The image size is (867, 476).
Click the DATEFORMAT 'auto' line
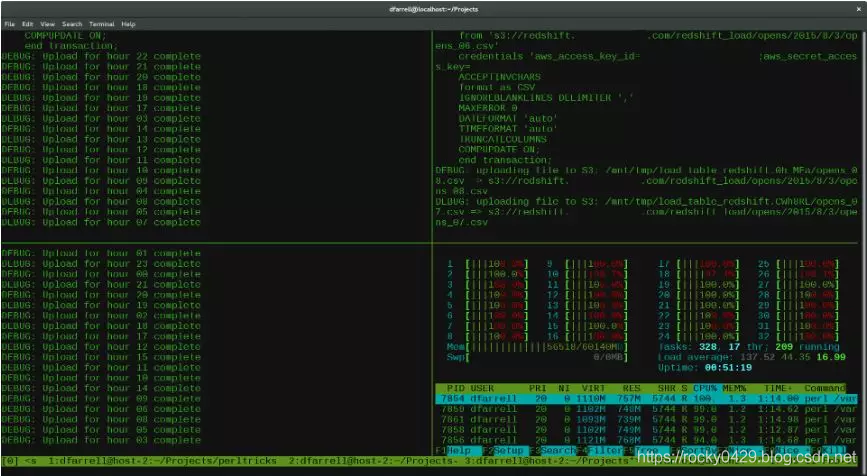point(508,119)
